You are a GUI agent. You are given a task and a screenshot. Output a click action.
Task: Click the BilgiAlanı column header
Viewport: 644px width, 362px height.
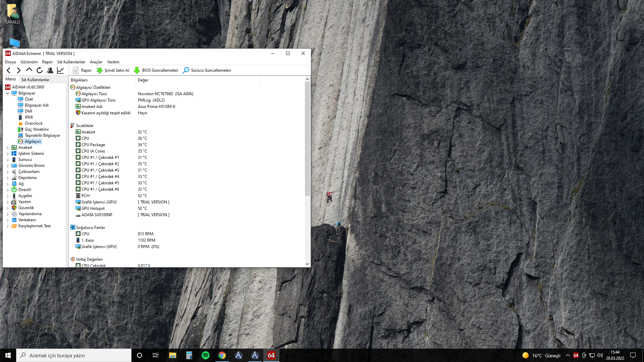tap(102, 80)
